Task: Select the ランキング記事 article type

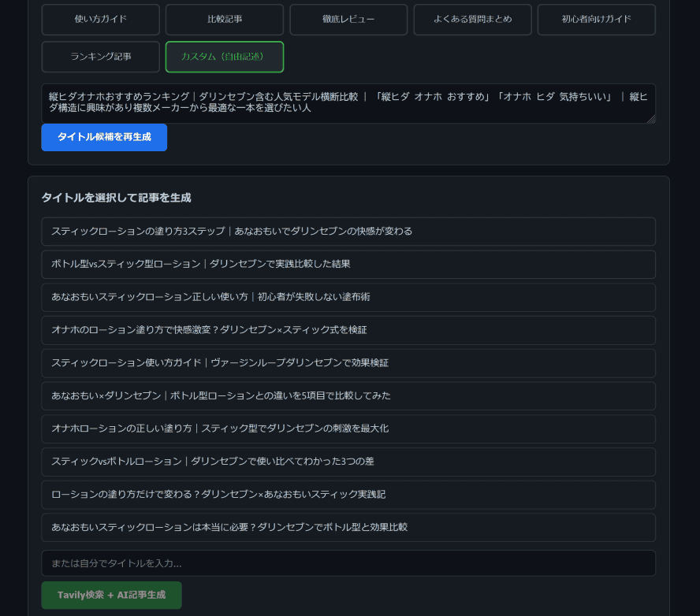Action: pos(100,57)
